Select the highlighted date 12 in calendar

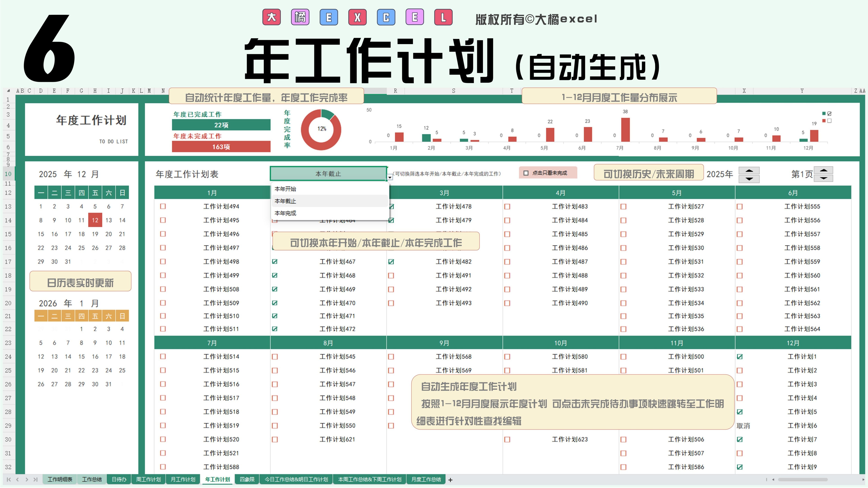[95, 220]
